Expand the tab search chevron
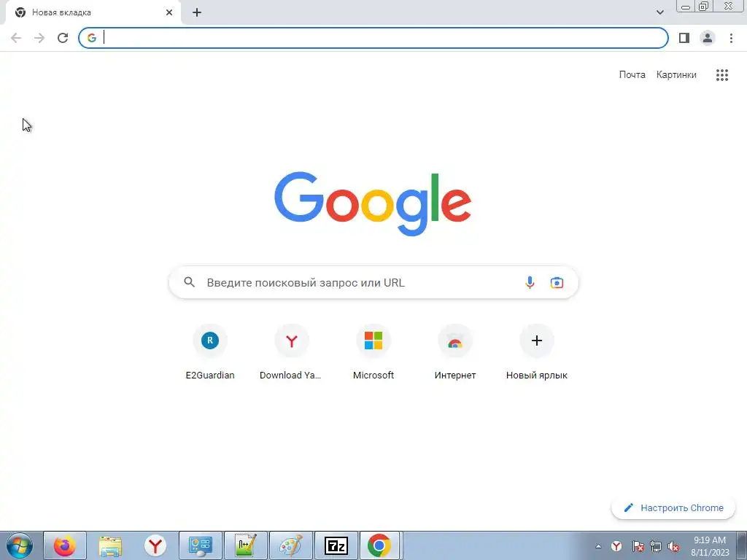Image resolution: width=747 pixels, height=560 pixels. tap(659, 12)
